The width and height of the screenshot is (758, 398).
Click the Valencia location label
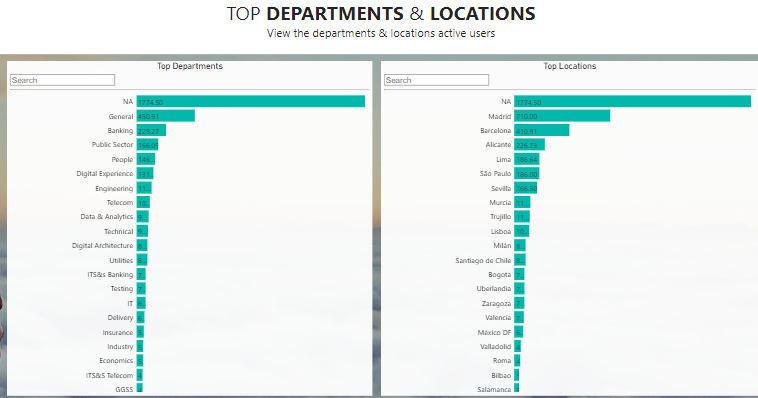pos(498,318)
